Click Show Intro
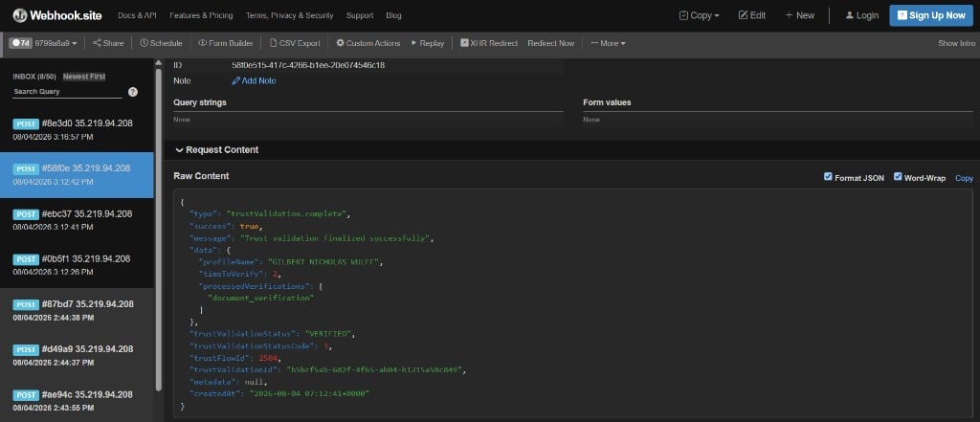The height and width of the screenshot is (422, 980). [x=956, y=43]
